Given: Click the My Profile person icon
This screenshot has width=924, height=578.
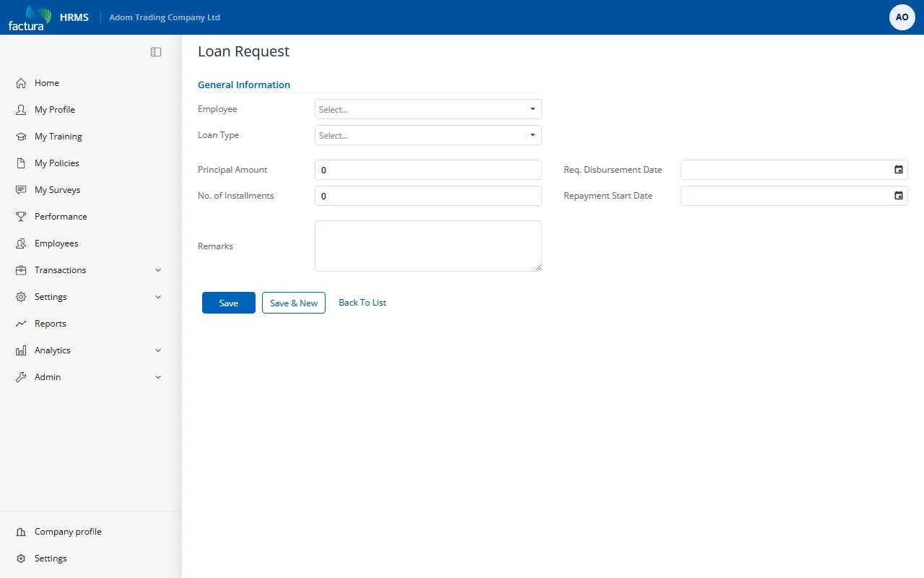Looking at the screenshot, I should tap(21, 110).
